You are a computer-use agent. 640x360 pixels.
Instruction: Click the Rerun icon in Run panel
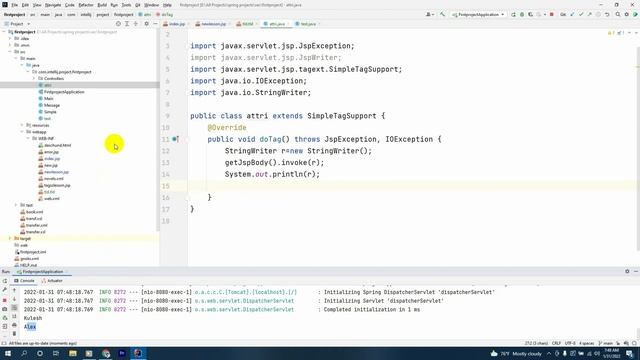pyautogui.click(x=5, y=281)
